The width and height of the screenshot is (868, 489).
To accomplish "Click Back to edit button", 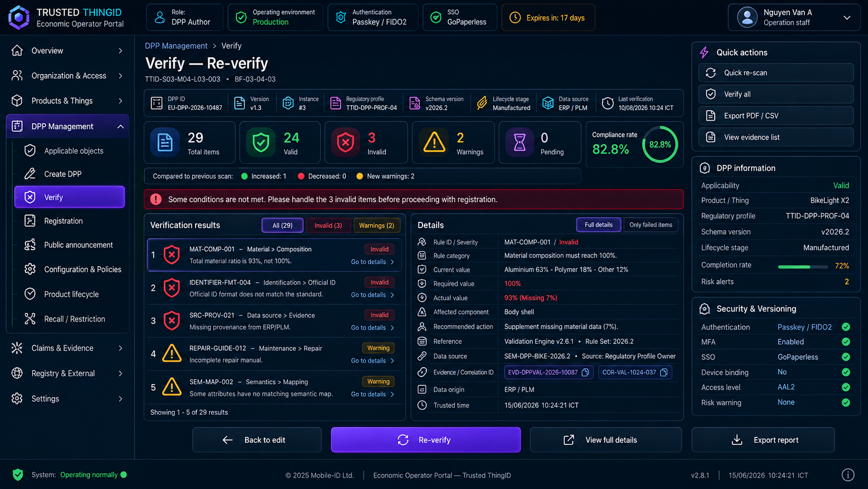I will pyautogui.click(x=257, y=440).
